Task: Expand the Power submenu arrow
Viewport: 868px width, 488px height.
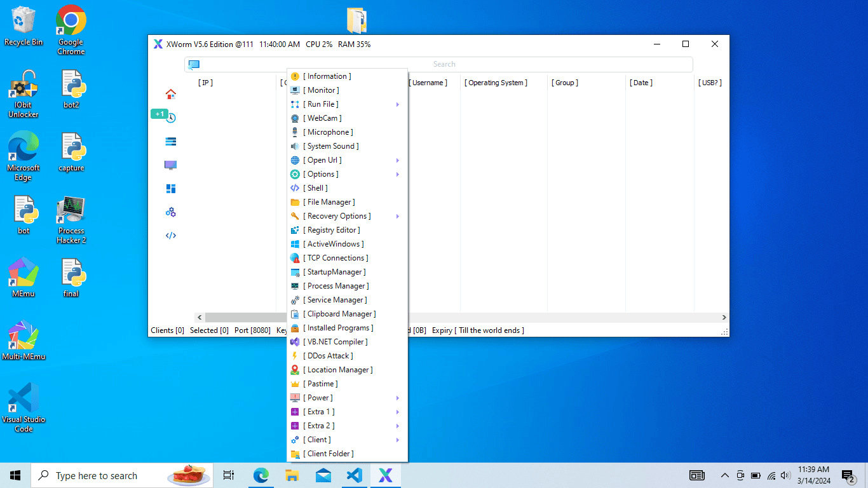Action: tap(398, 397)
